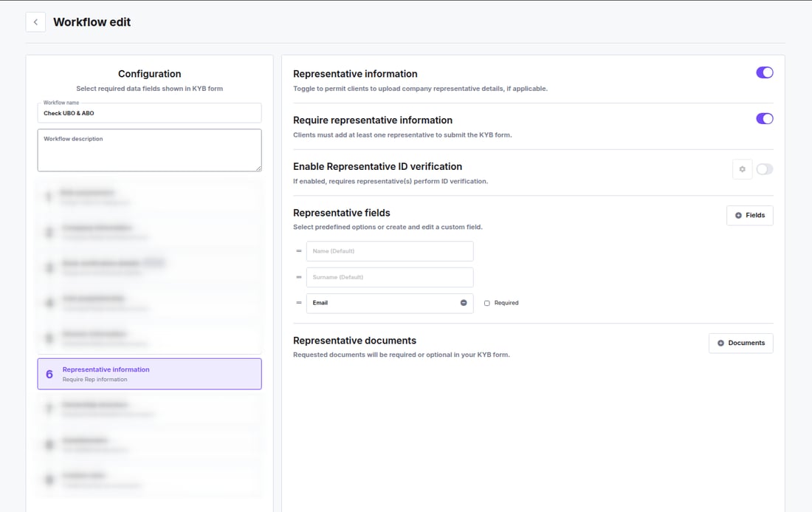Screen dimensions: 812x512
Task: Click the Surname (Default) field
Action: [390, 277]
